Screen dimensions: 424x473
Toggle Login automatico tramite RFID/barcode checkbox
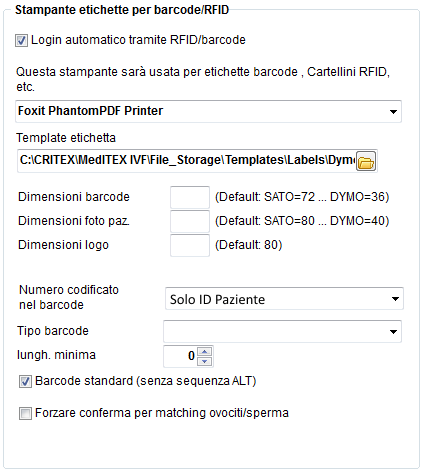click(x=21, y=41)
